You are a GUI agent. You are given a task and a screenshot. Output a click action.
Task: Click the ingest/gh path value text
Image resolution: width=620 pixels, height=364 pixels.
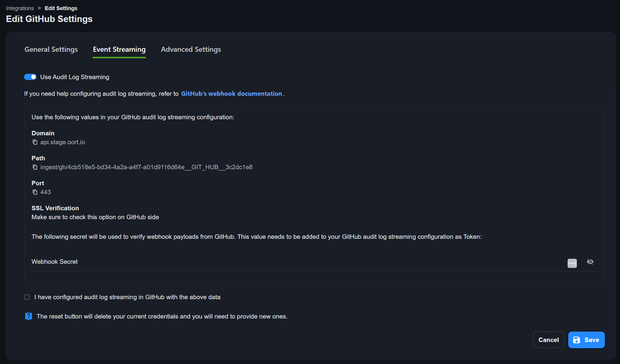[146, 167]
